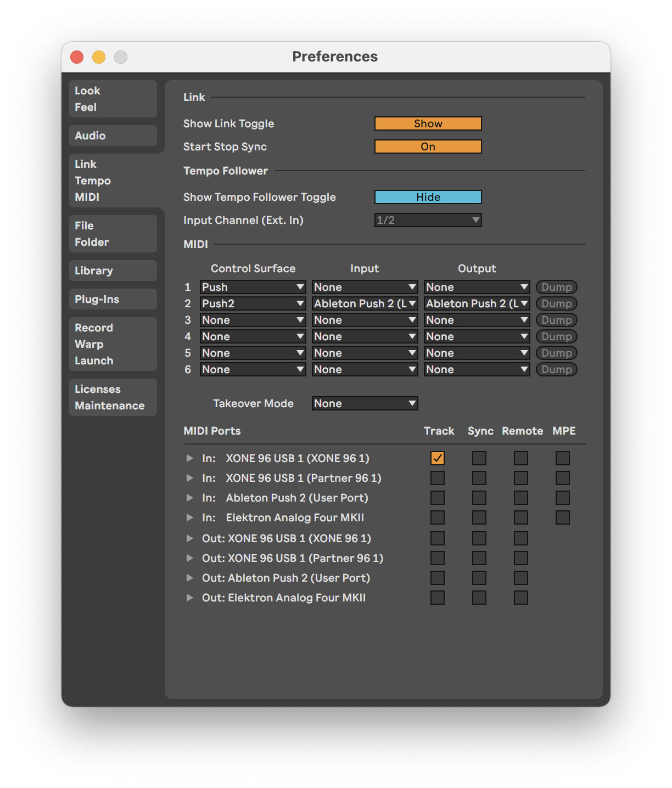Click Dump button for row 5
The height and width of the screenshot is (788, 672).
pyautogui.click(x=557, y=353)
